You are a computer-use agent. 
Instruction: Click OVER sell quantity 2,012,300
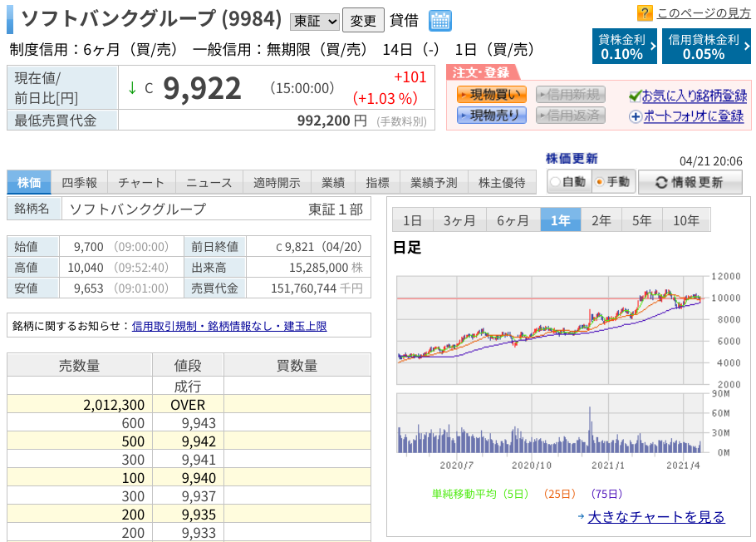point(114,405)
